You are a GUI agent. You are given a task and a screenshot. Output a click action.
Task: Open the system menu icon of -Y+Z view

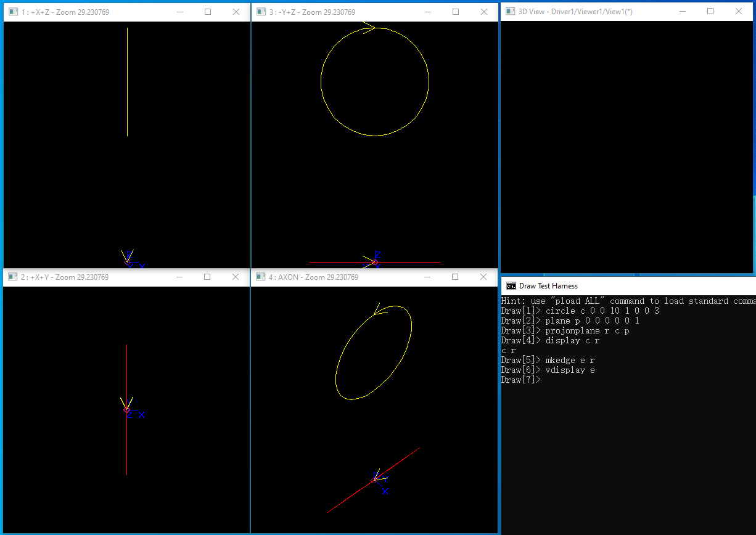260,12
